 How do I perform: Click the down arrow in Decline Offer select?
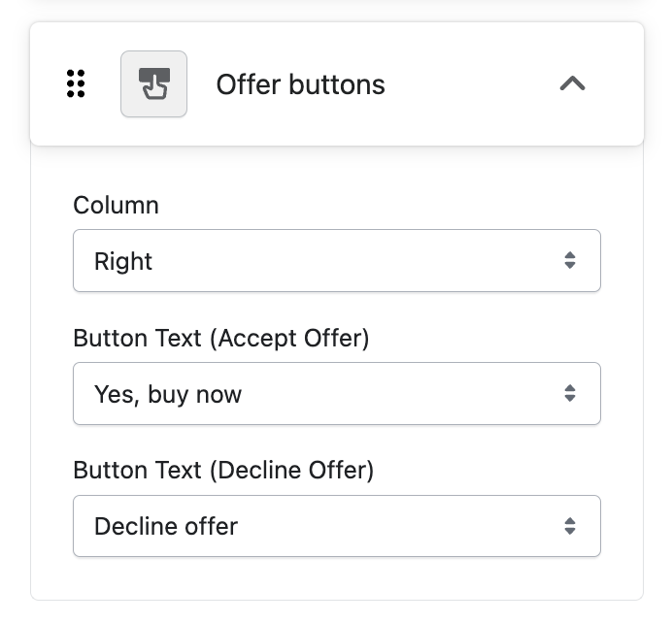click(570, 533)
